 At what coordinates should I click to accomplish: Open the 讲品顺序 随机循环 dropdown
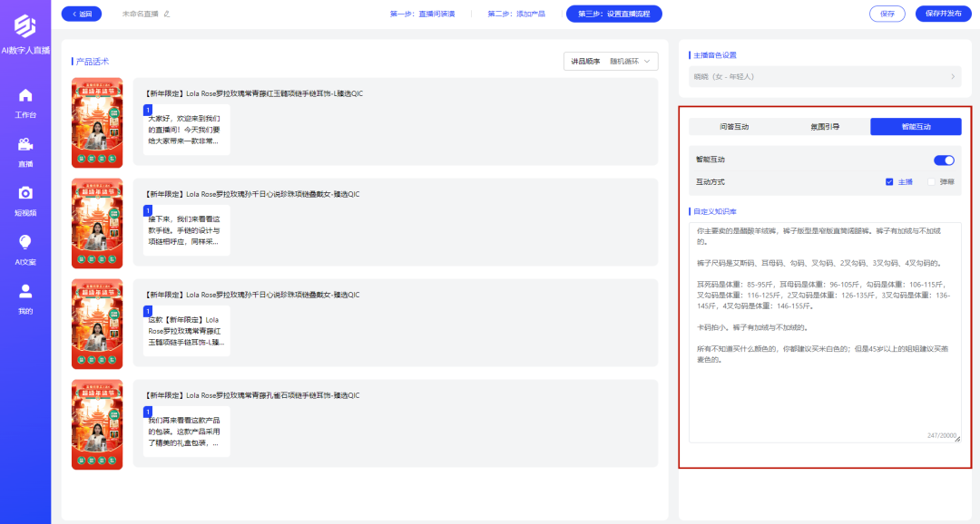pyautogui.click(x=611, y=62)
